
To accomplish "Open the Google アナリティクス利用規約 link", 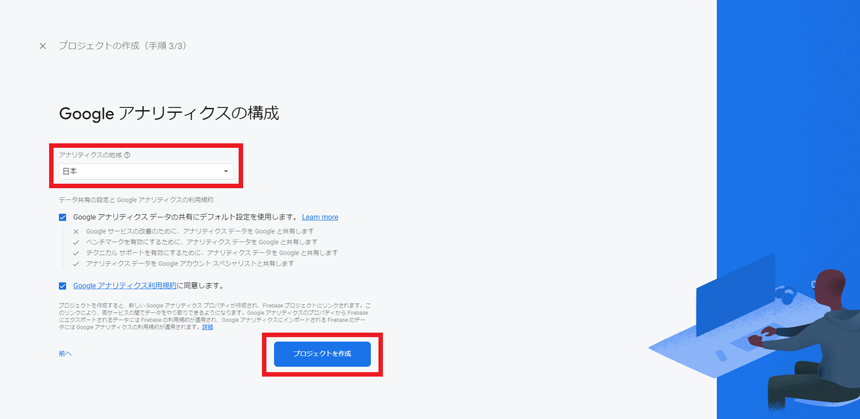I will (x=125, y=286).
